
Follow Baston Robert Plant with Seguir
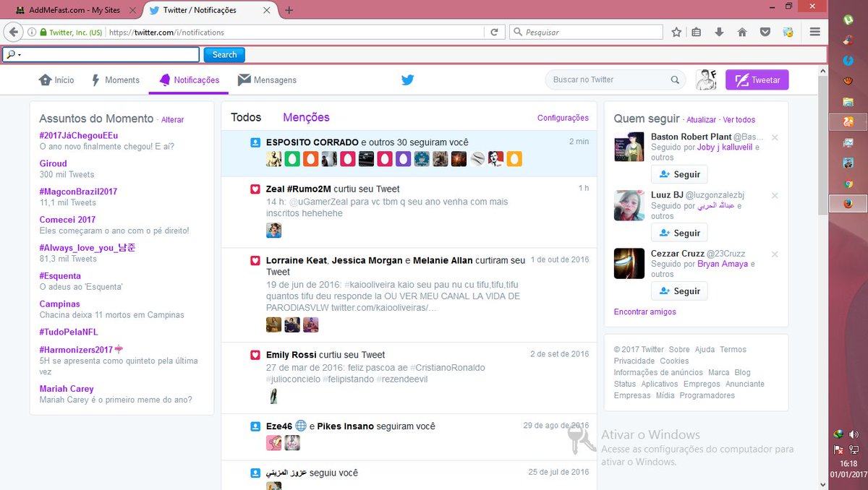pyautogui.click(x=679, y=174)
